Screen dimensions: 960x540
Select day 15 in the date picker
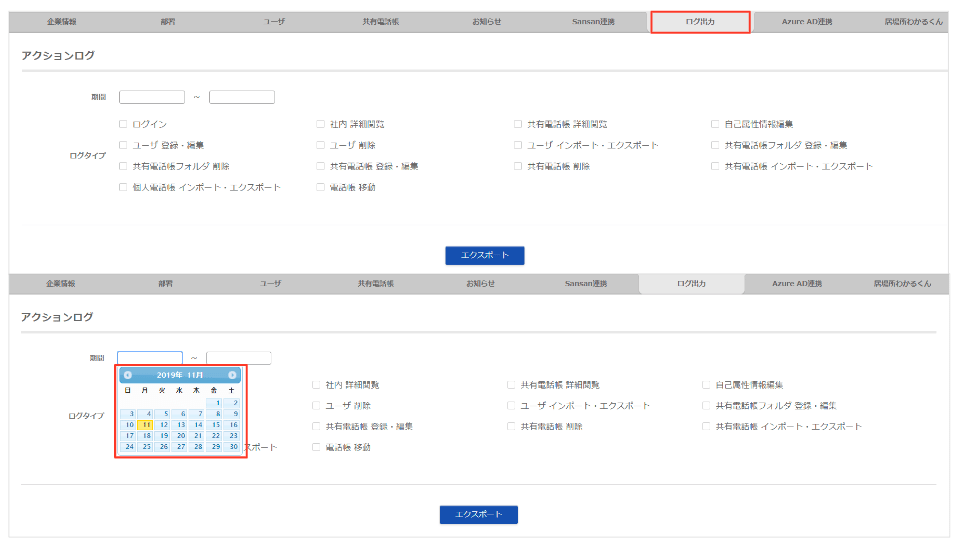(x=214, y=425)
